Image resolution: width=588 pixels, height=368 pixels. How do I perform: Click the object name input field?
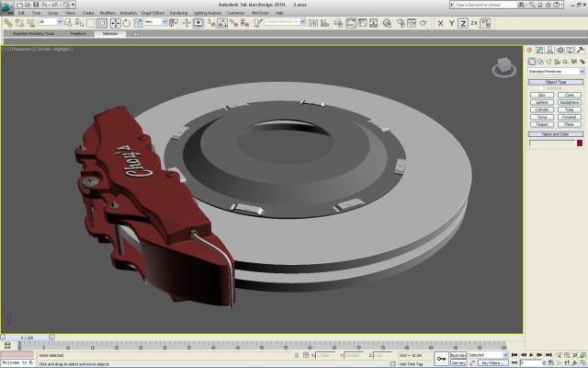(x=552, y=144)
